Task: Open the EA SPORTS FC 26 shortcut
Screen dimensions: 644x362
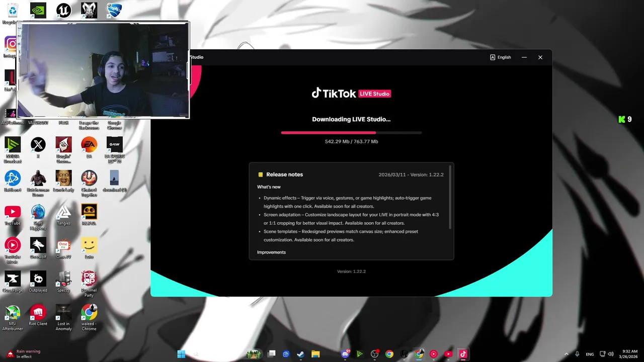Action: pyautogui.click(x=114, y=150)
